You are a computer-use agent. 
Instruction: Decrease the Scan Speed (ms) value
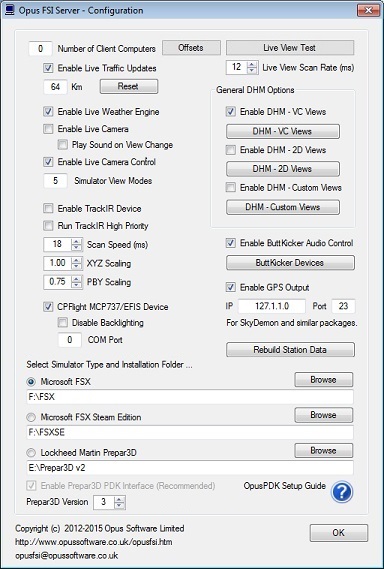click(76, 248)
